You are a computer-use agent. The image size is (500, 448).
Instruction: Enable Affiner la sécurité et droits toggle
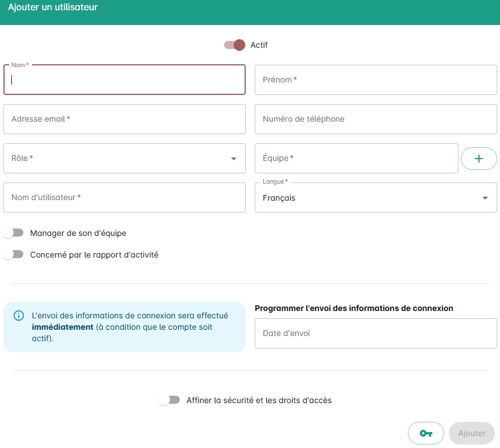170,400
